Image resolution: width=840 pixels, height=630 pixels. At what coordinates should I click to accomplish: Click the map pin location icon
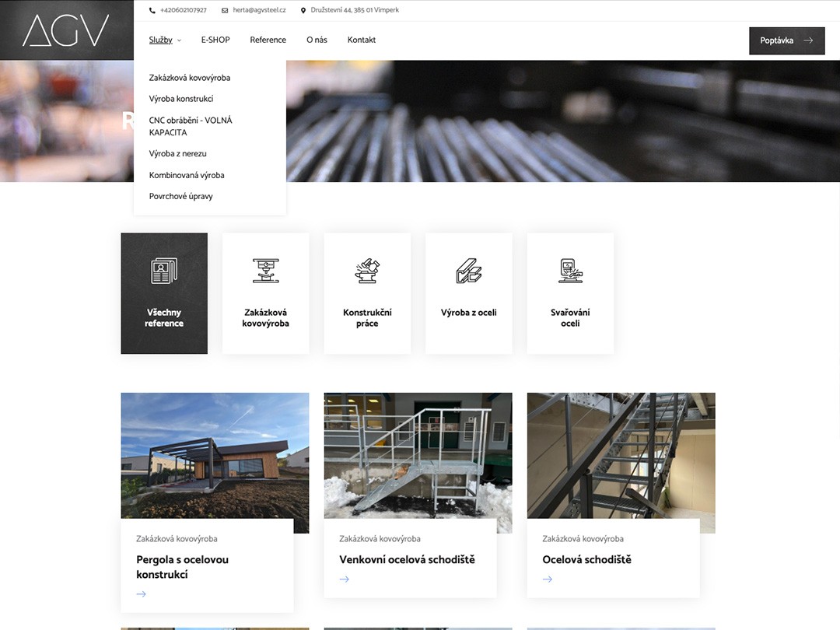pyautogui.click(x=303, y=11)
